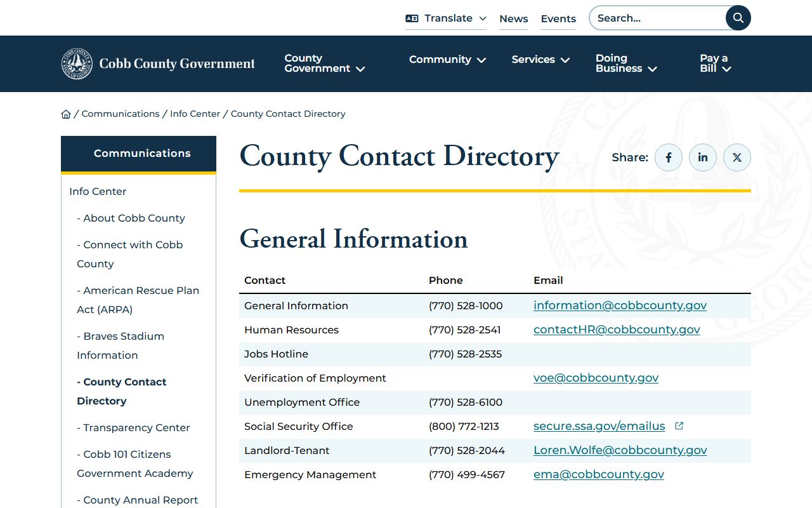Click Unemployment Office phone (770) 528-6100
This screenshot has height=508, width=812.
466,403
